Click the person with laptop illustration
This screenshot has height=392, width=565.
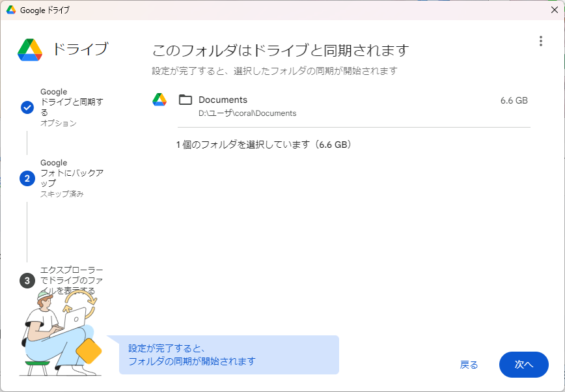pos(61,333)
